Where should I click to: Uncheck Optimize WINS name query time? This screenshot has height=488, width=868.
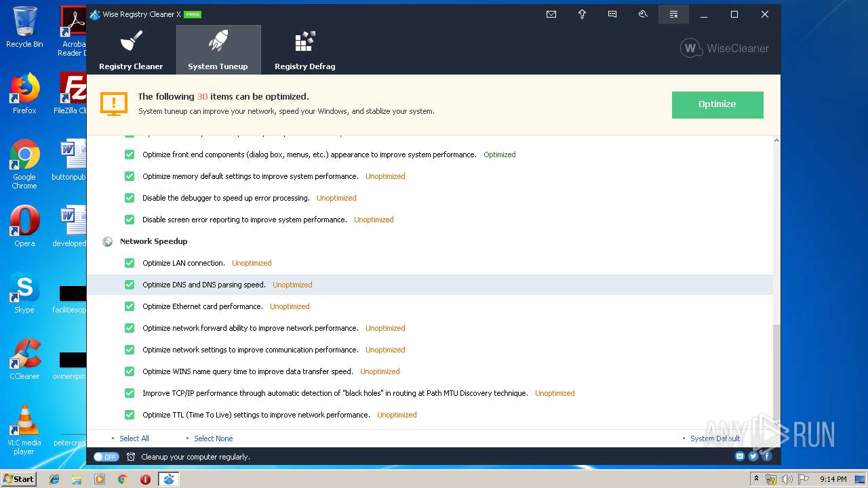130,371
